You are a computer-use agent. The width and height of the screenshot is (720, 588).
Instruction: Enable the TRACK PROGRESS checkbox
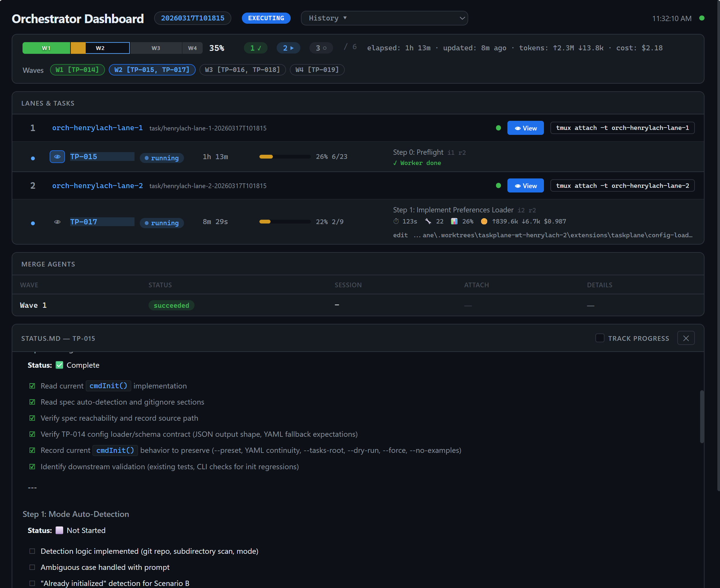(x=600, y=338)
